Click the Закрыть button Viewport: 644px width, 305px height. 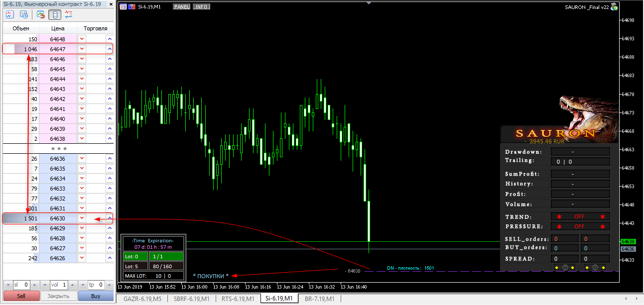[58, 296]
